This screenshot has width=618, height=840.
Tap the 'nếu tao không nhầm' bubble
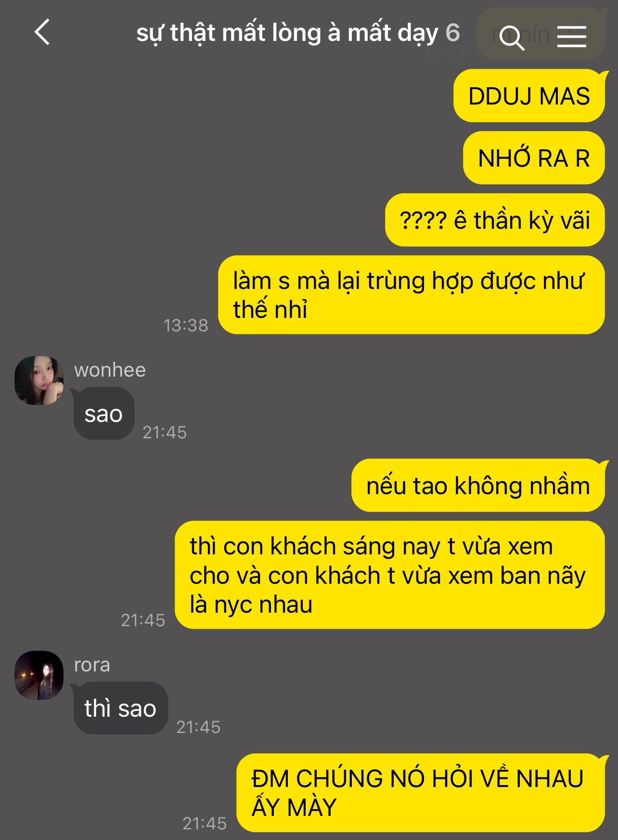pyautogui.click(x=478, y=486)
